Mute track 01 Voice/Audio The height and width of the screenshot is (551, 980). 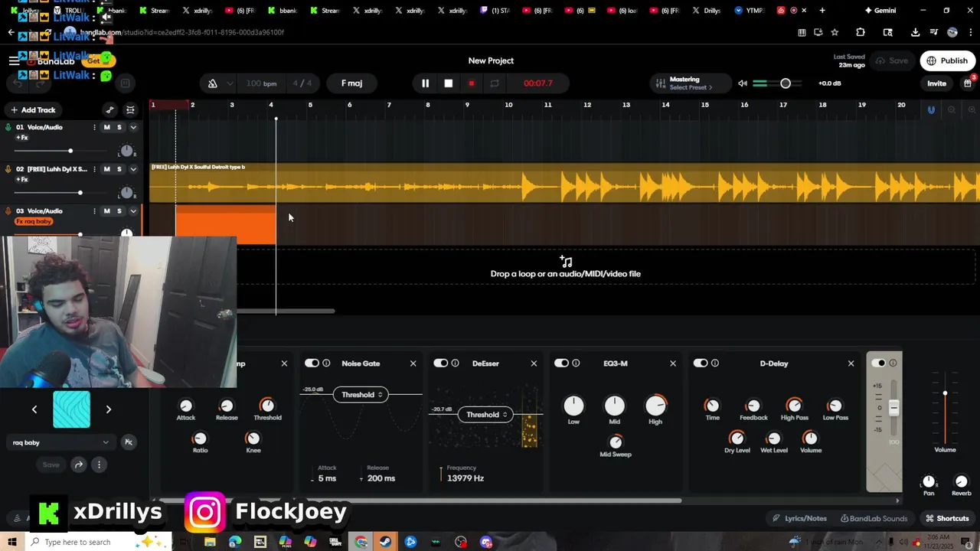pos(106,128)
